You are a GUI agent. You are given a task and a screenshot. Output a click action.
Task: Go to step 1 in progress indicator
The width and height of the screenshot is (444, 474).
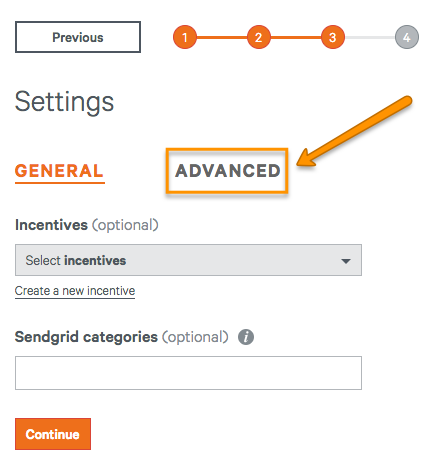coord(185,37)
